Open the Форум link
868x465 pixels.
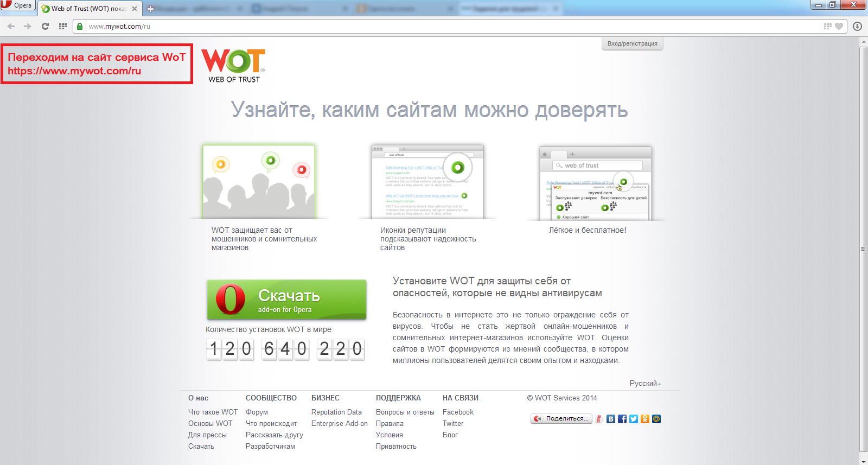pos(257,412)
